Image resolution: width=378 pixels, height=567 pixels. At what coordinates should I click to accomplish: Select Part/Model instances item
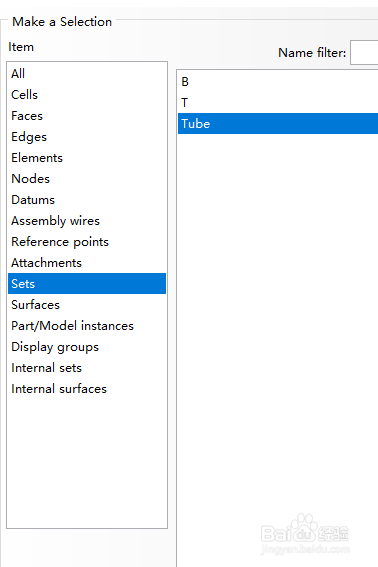click(87, 325)
